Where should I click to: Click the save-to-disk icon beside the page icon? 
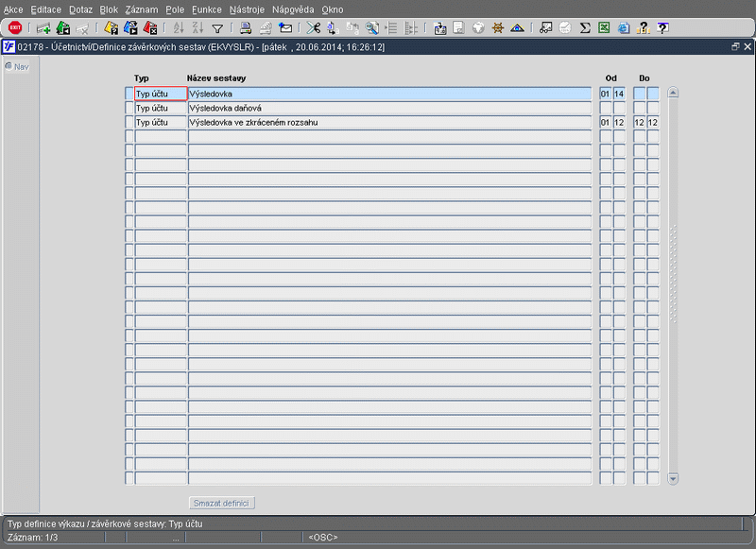[x=439, y=28]
